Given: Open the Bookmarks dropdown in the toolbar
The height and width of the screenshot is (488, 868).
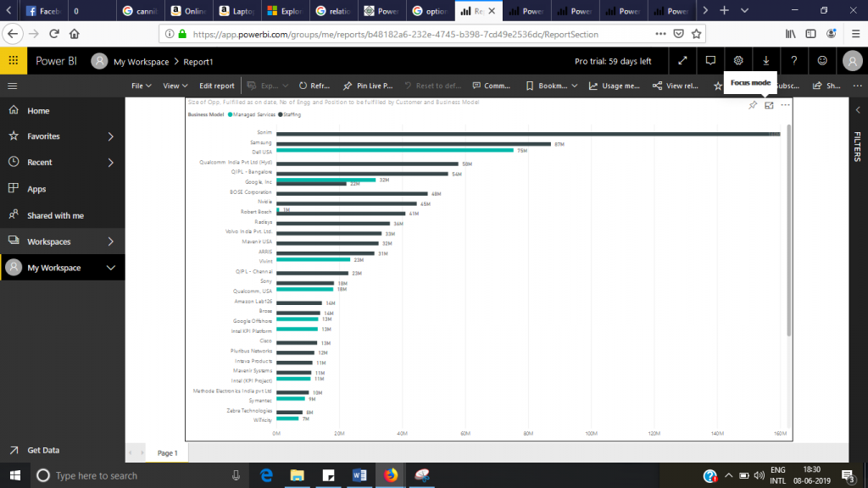Looking at the screenshot, I should coord(551,86).
